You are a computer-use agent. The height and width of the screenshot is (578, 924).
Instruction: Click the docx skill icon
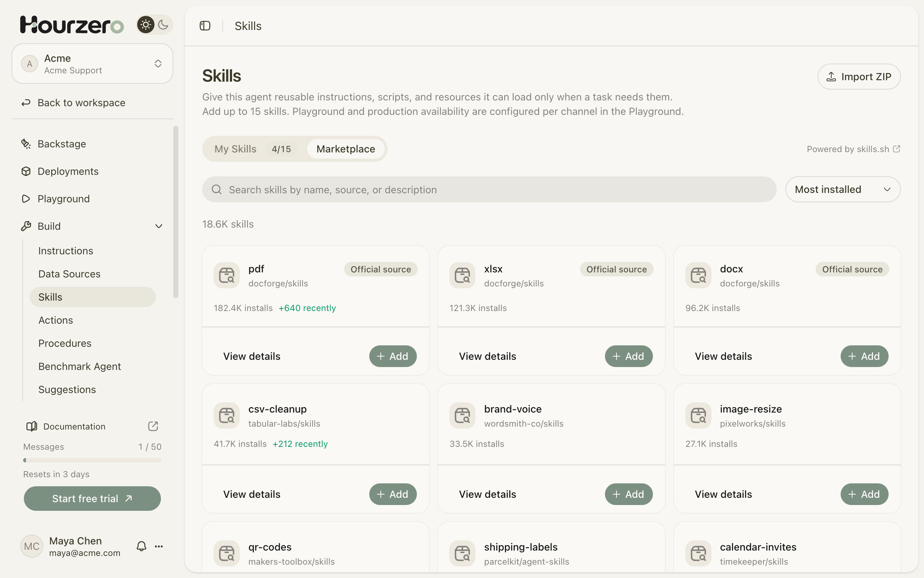pos(698,275)
